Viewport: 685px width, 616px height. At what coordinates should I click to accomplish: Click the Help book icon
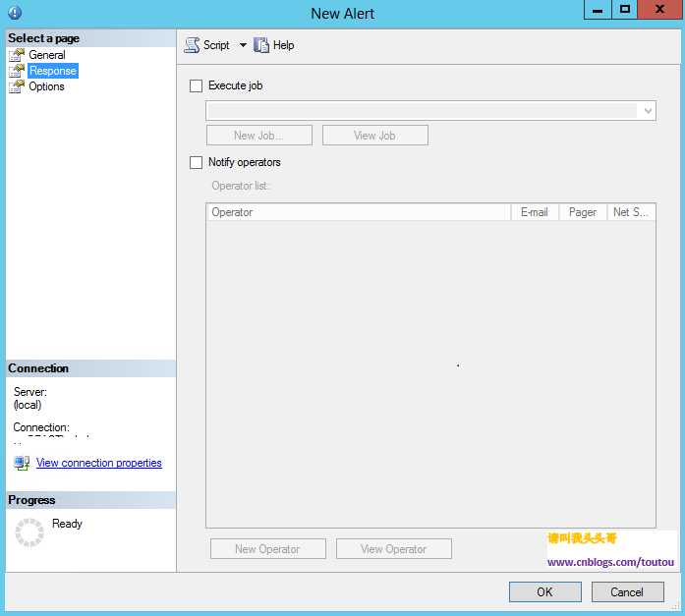click(x=261, y=45)
